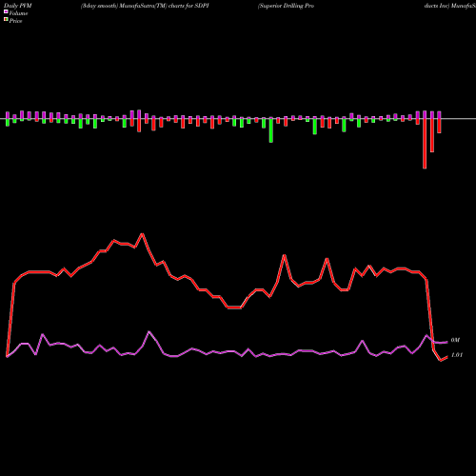Click the tall green bar in mid chart
This screenshot has width=476, height=476.
coord(271,130)
